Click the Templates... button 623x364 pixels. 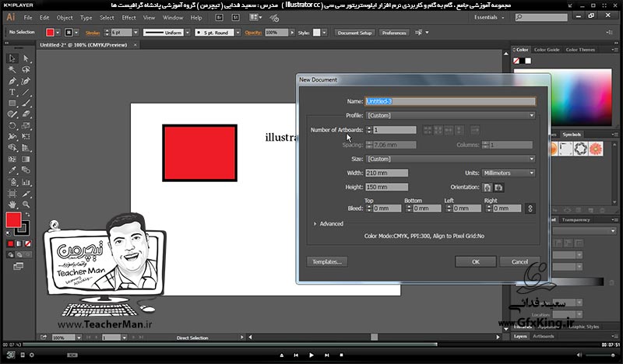[x=327, y=262]
